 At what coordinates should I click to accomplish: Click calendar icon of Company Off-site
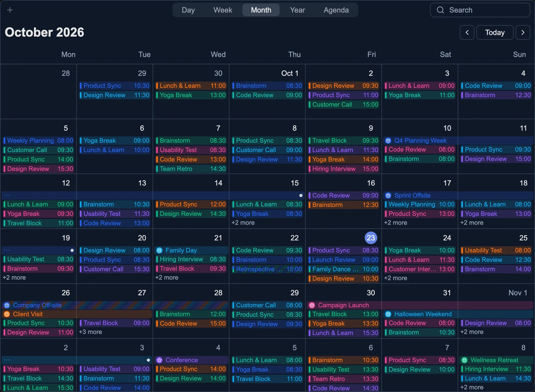7,305
